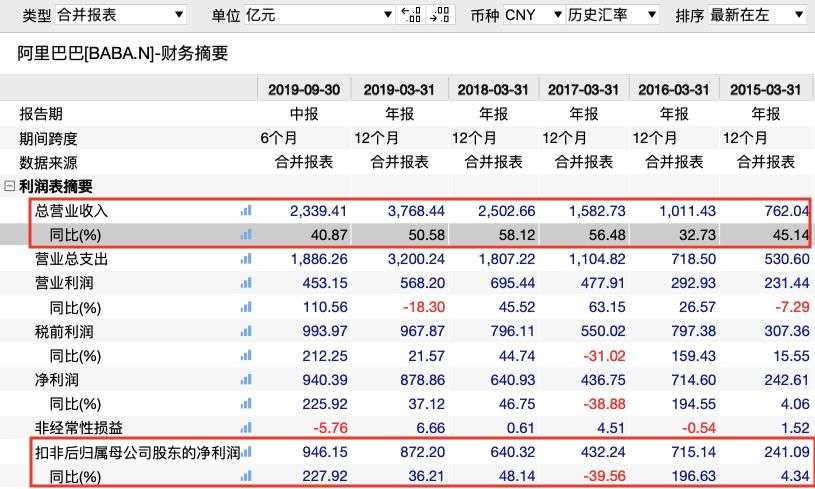Click net profit growth -38.88
The image size is (815, 489).
pyautogui.click(x=604, y=404)
